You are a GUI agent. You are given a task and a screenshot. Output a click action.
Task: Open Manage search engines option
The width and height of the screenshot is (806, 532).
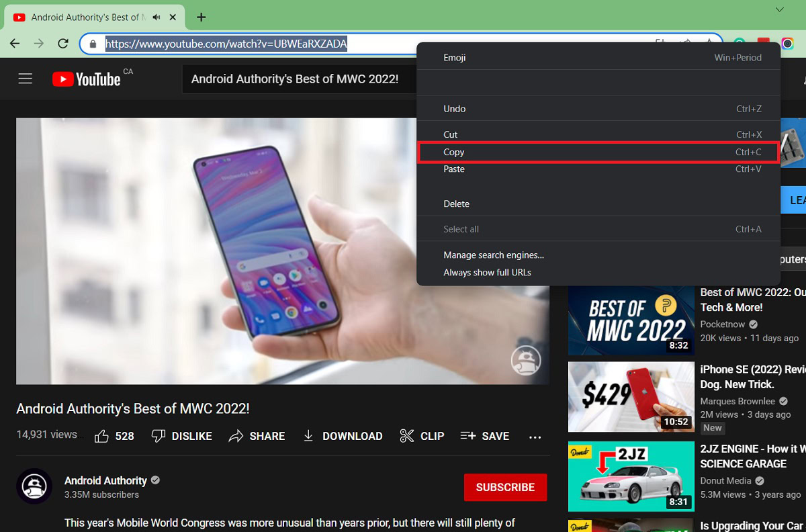(x=494, y=255)
